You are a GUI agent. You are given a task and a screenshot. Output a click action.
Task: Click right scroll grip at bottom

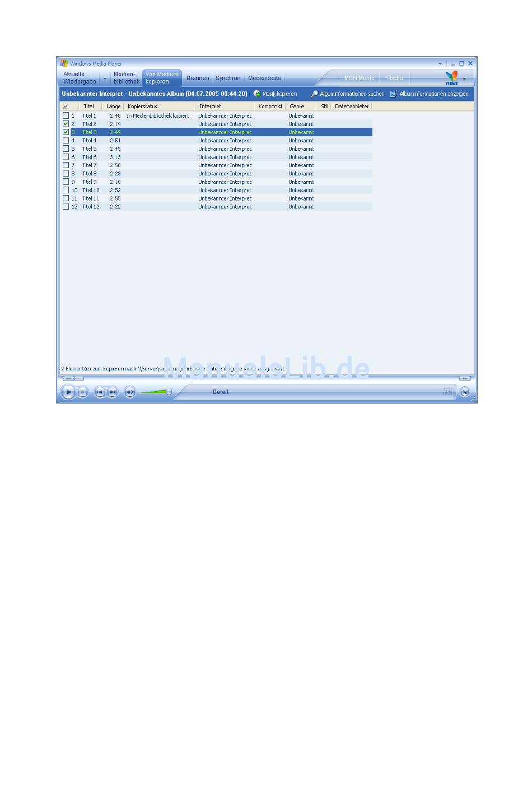pos(465,379)
